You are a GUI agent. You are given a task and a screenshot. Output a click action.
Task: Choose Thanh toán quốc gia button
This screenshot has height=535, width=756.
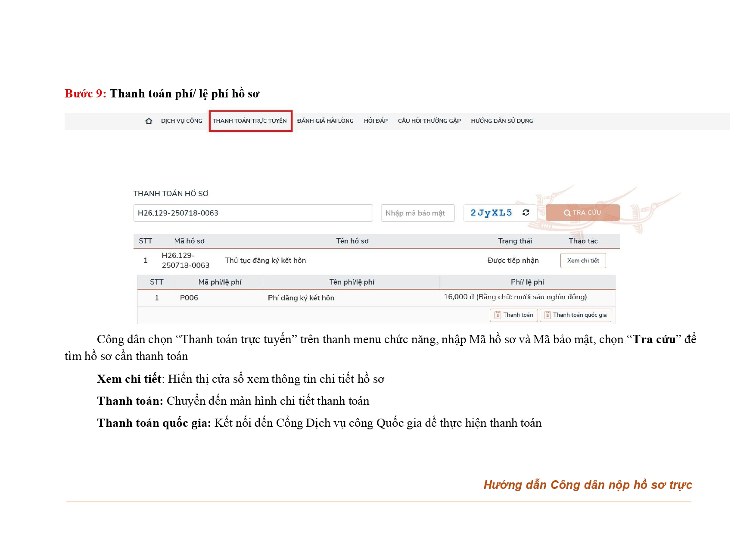(x=576, y=315)
